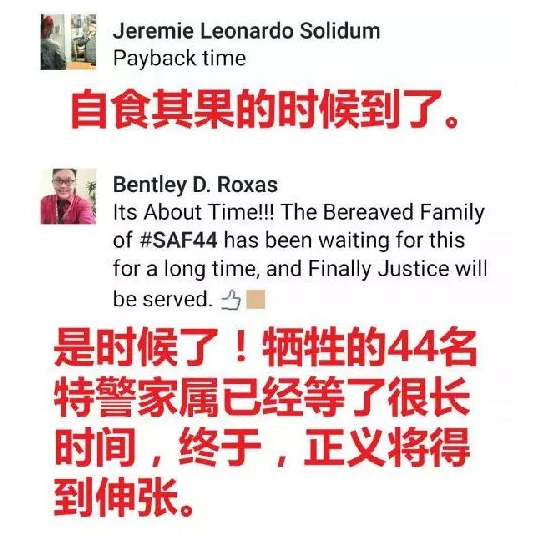Select the words 'be served.'
This screenshot has width=559, height=538.
pos(163,299)
